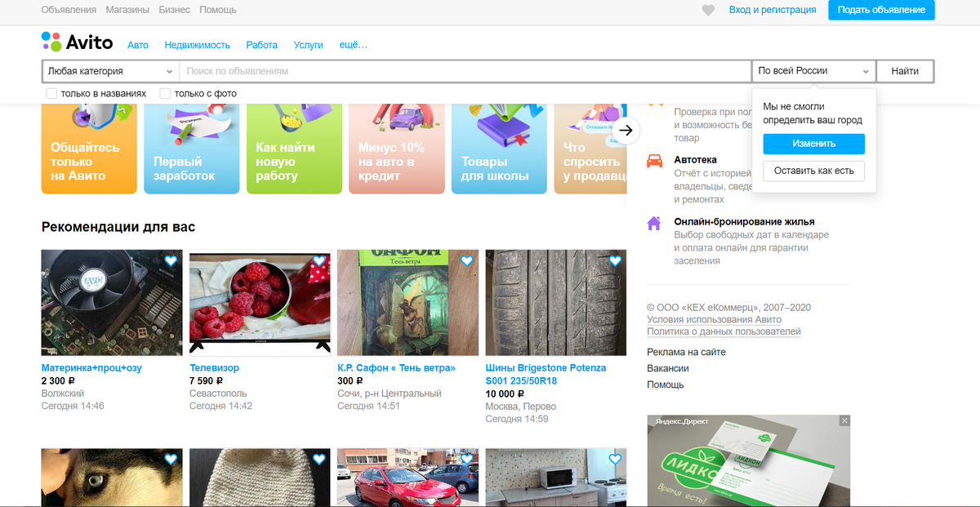The width and height of the screenshot is (980, 507).
Task: Click the 'Рекомендации для вас' heading
Action: pyautogui.click(x=118, y=227)
